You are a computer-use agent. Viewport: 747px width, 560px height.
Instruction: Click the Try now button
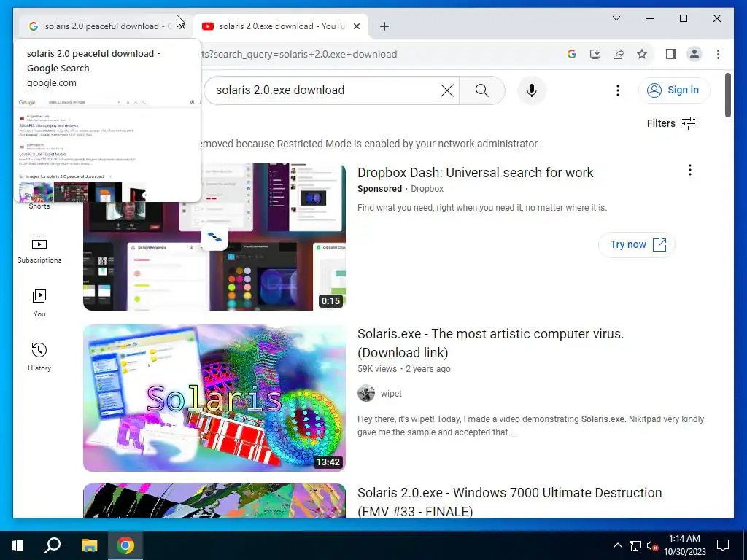tap(637, 245)
